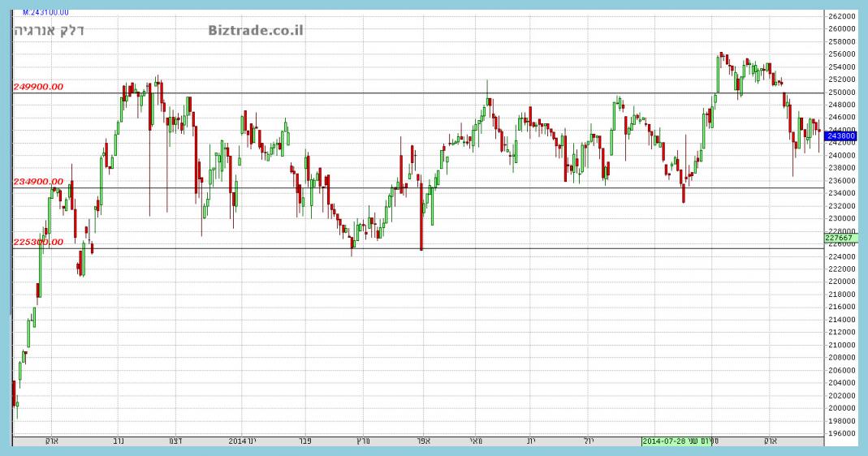
Task: Click the נוב month label on time axis
Action: point(119,441)
